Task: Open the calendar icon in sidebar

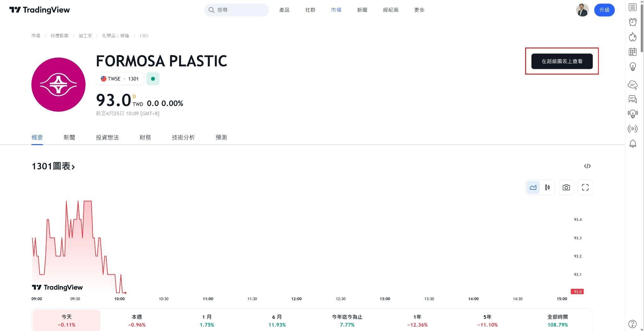Action: (x=633, y=52)
